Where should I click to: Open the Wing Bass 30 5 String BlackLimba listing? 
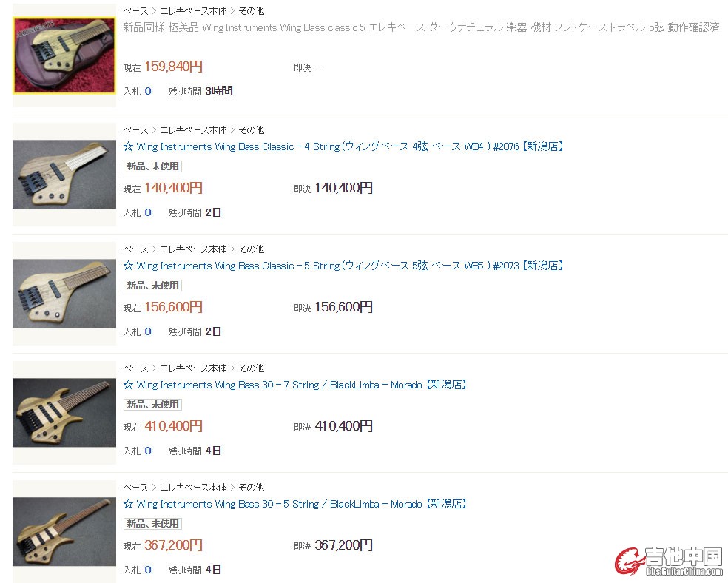(301, 504)
